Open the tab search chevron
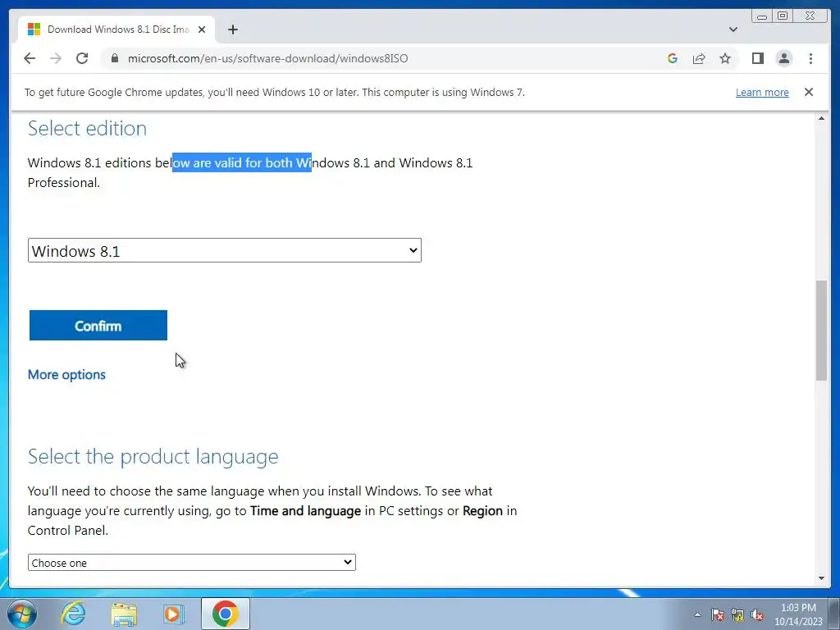The image size is (840, 630). [733, 30]
